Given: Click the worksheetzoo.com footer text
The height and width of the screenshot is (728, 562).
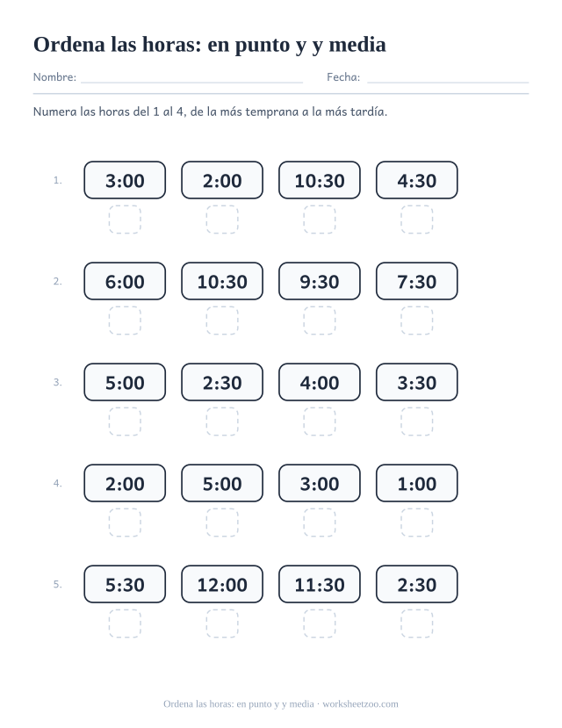Looking at the screenshot, I should (360, 704).
